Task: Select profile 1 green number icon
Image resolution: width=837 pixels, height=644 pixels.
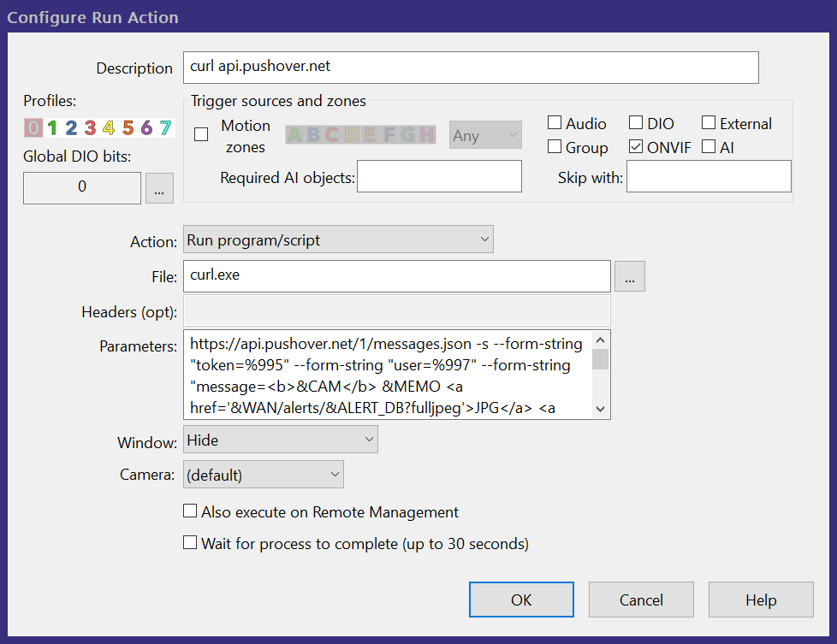Action: (x=52, y=128)
